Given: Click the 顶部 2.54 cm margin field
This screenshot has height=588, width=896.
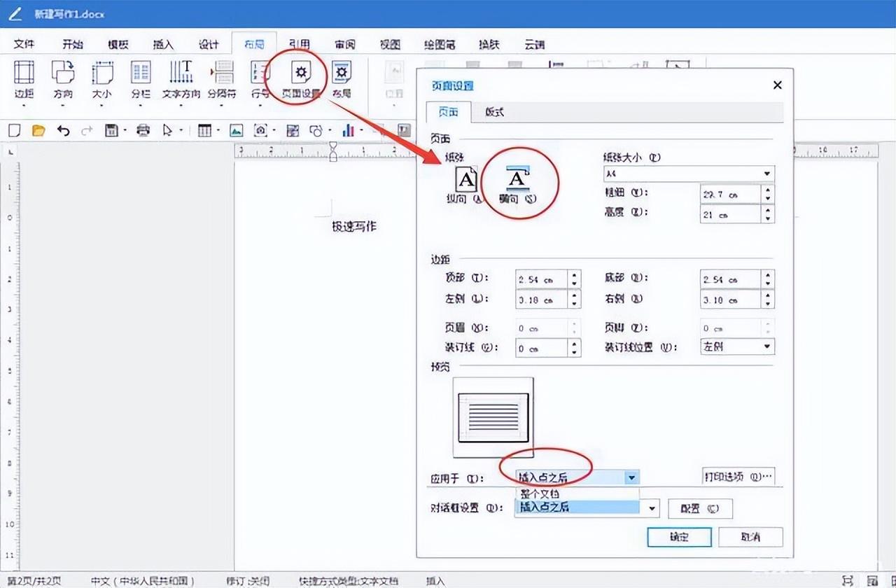Looking at the screenshot, I should (541, 279).
